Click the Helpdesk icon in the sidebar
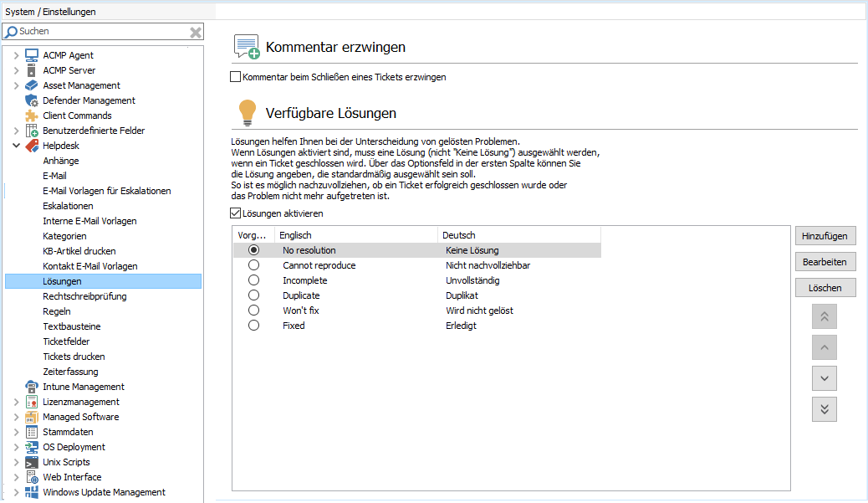The height and width of the screenshot is (503, 868). pos(31,145)
